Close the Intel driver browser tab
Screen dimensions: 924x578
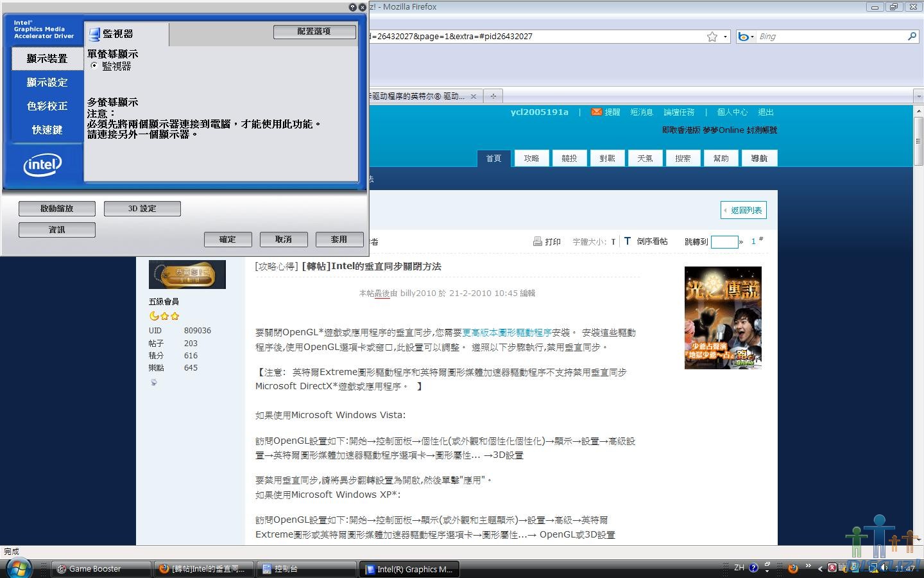coord(474,96)
